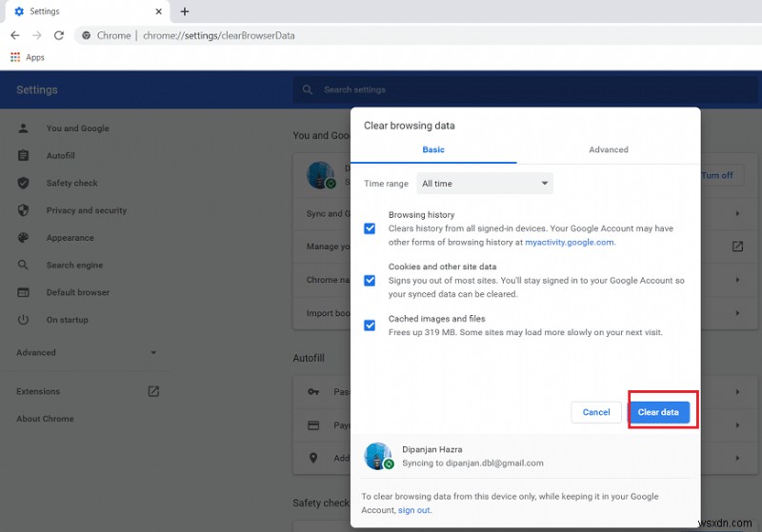Screen dimensions: 762x532
Task: Click profile avatar in Clear browsing data dialog
Action: point(378,456)
